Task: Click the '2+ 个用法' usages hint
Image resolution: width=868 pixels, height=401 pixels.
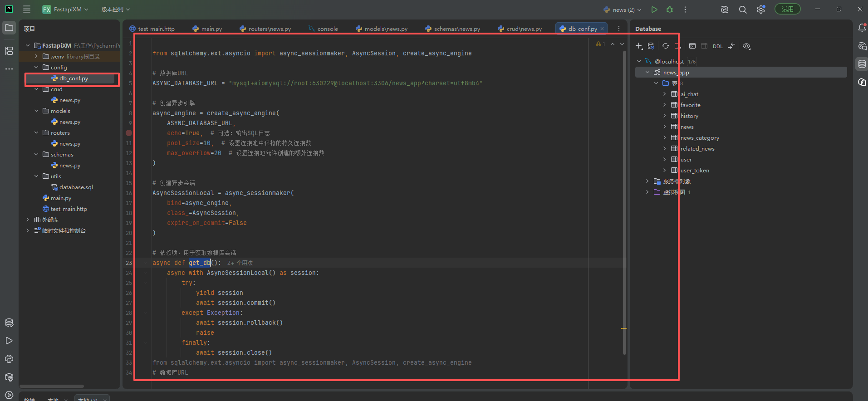Action: pyautogui.click(x=240, y=263)
